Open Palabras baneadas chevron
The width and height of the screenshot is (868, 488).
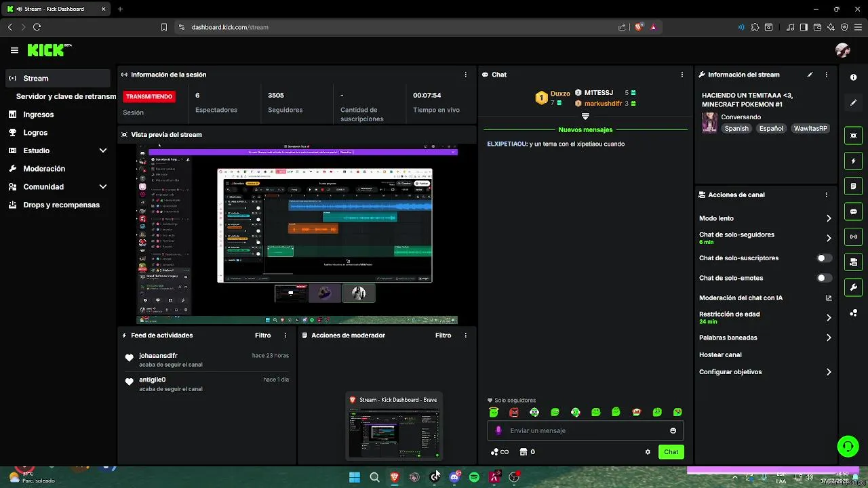pyautogui.click(x=829, y=338)
